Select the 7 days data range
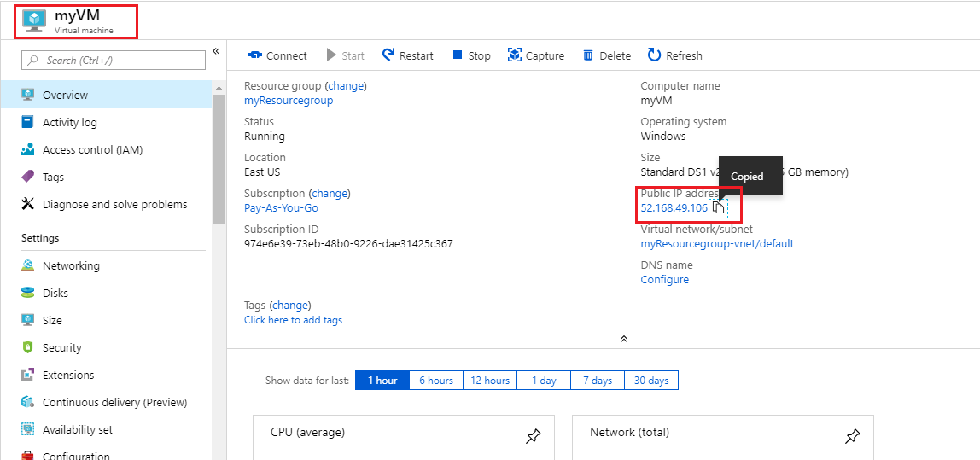 [598, 380]
